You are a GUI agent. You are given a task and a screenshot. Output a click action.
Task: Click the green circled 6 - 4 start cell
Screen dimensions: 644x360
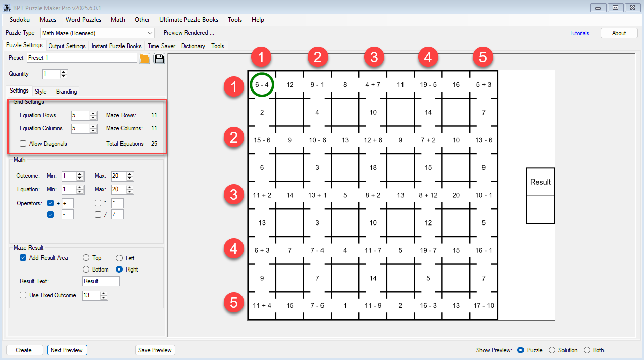click(x=262, y=85)
